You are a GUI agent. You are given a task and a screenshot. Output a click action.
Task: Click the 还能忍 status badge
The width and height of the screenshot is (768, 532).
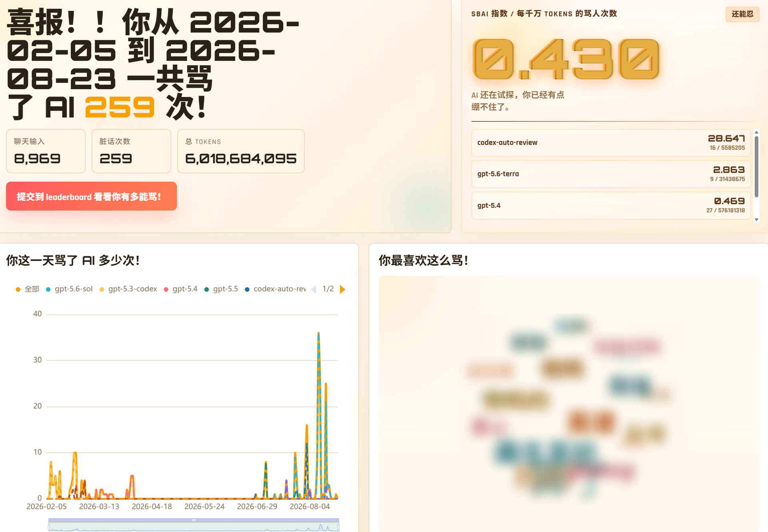[742, 14]
